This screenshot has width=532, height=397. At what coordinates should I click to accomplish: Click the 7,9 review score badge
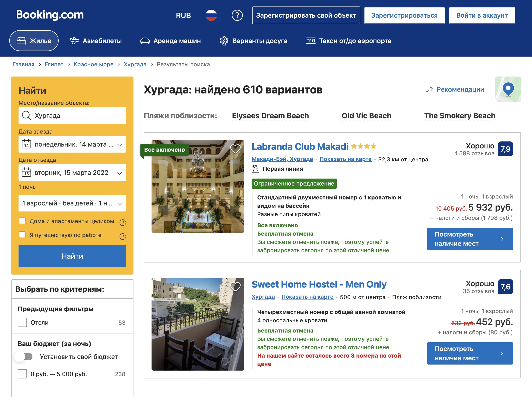click(505, 149)
